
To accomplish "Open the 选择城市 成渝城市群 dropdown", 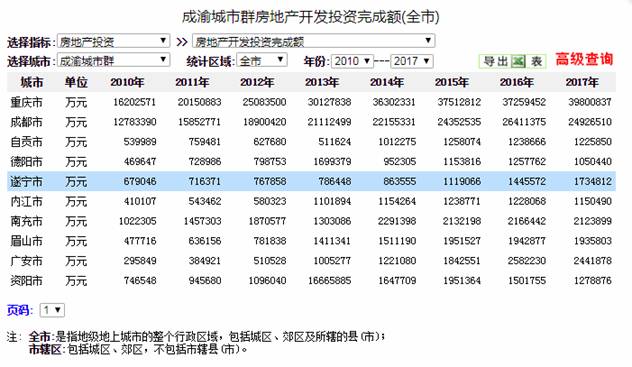I will (113, 60).
